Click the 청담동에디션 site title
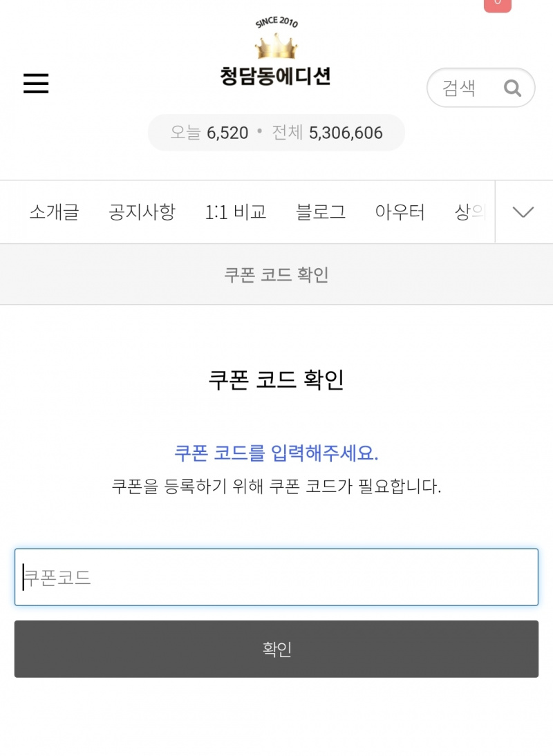Viewport: 553px width, 756px height. pos(276,75)
